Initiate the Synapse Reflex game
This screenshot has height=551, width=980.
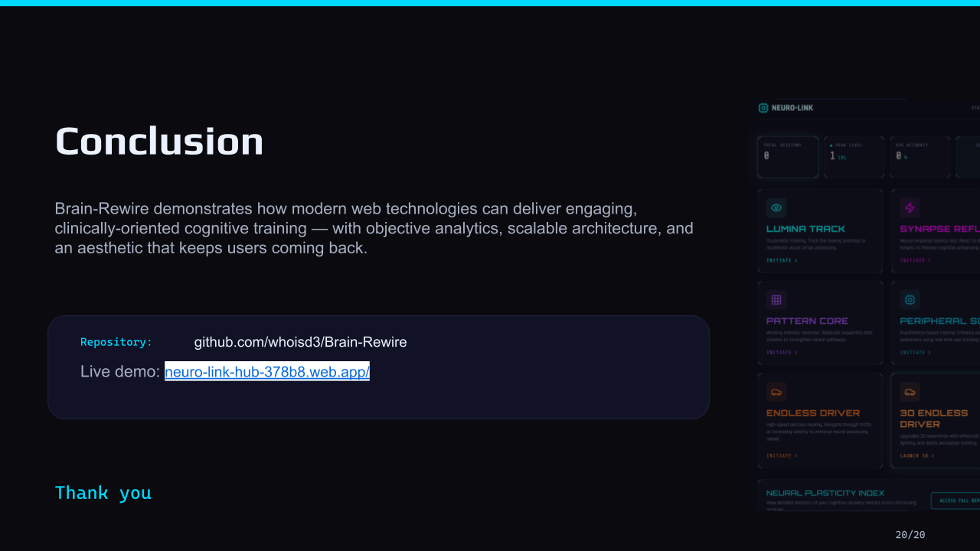click(x=915, y=260)
